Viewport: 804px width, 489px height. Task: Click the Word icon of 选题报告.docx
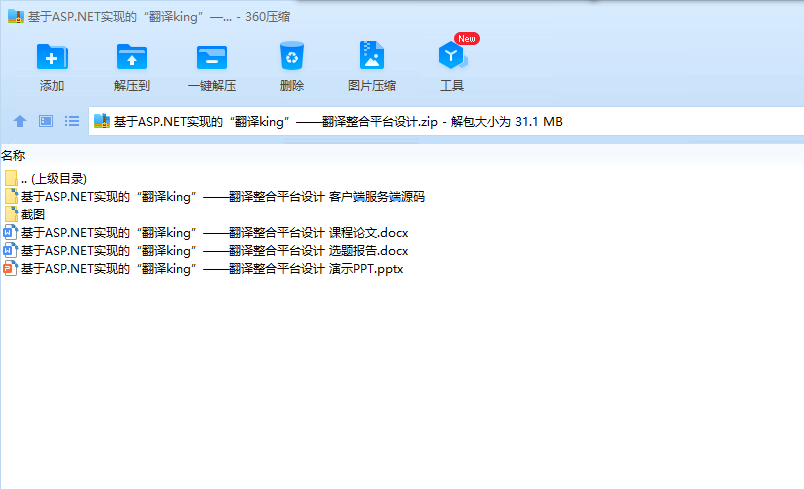pyautogui.click(x=10, y=251)
